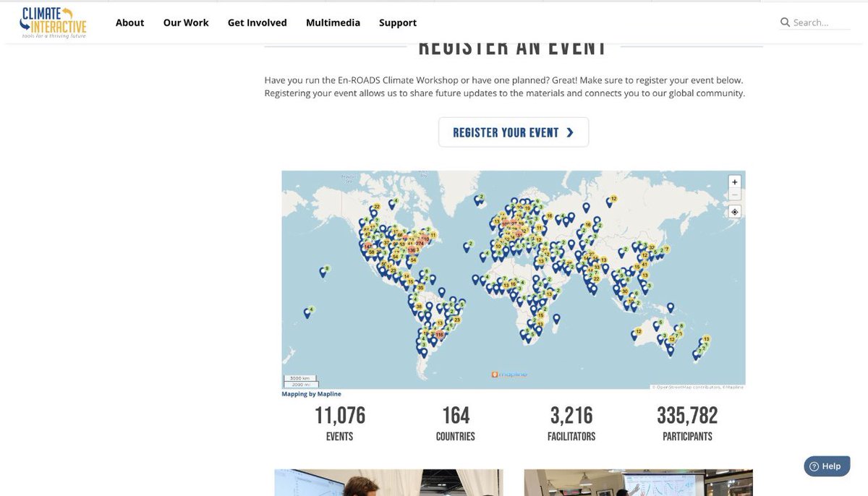Open the Support menu
Viewport: 868px width, 496px height.
pos(398,22)
